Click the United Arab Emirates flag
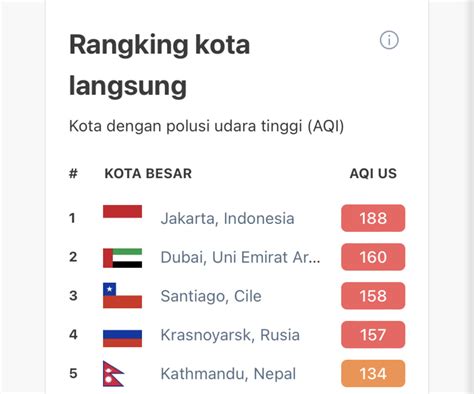Viewport: 474px width, 394px height. tap(122, 258)
